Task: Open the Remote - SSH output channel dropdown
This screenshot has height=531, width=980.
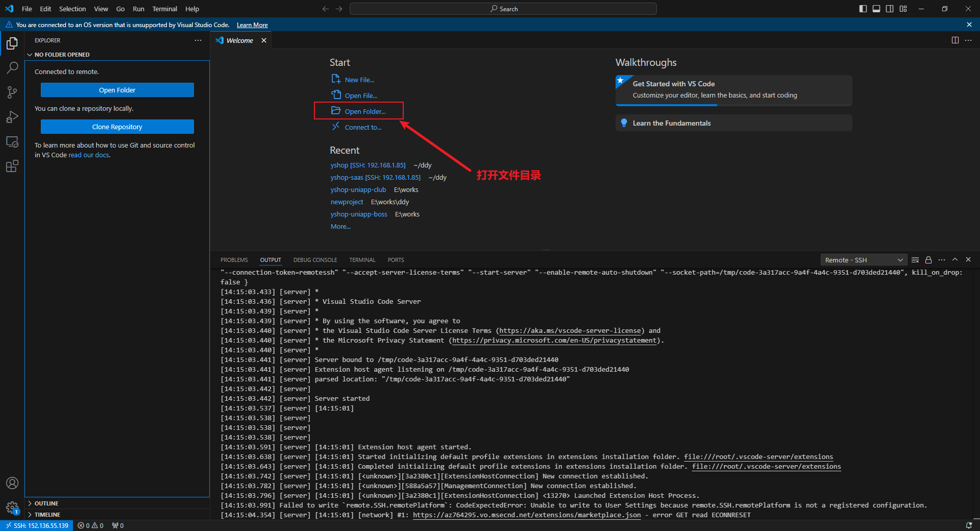Action: tap(864, 260)
